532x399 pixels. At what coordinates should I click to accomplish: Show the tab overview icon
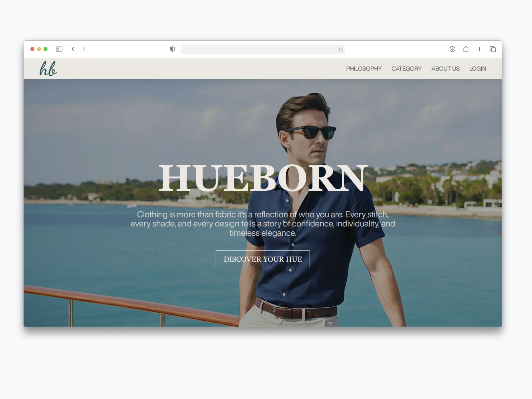pos(493,49)
